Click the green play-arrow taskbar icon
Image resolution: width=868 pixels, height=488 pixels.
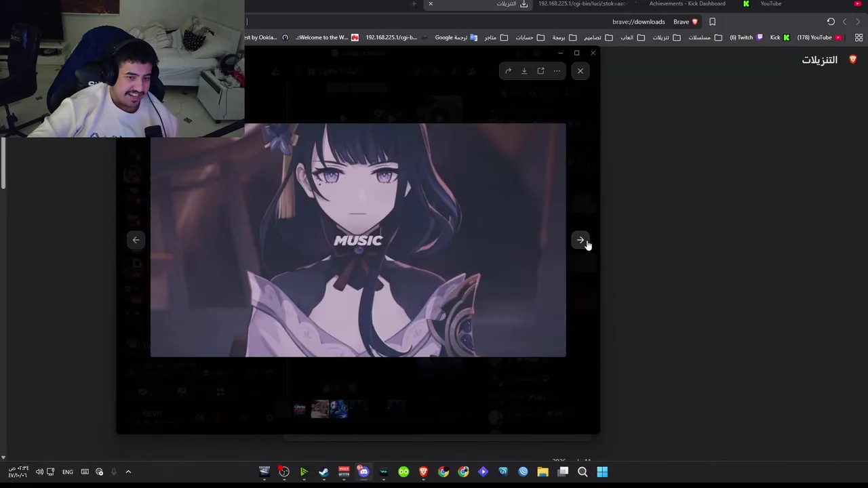(304, 472)
